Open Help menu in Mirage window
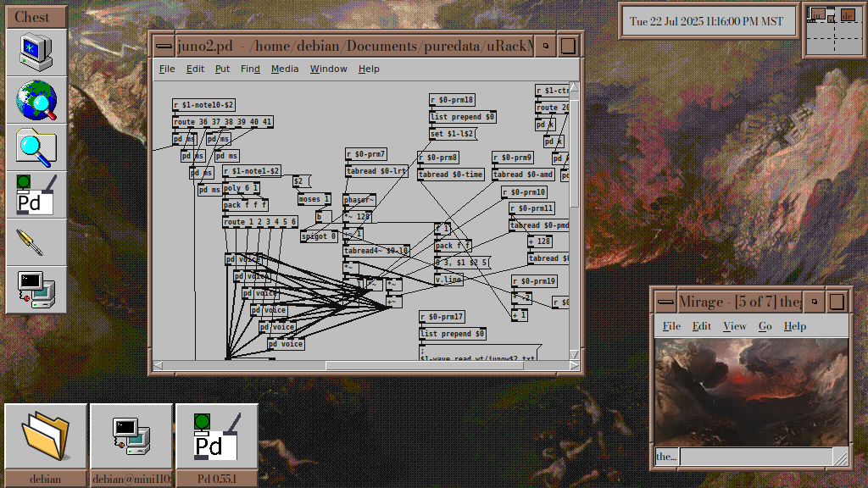This screenshot has width=868, height=488. click(795, 326)
